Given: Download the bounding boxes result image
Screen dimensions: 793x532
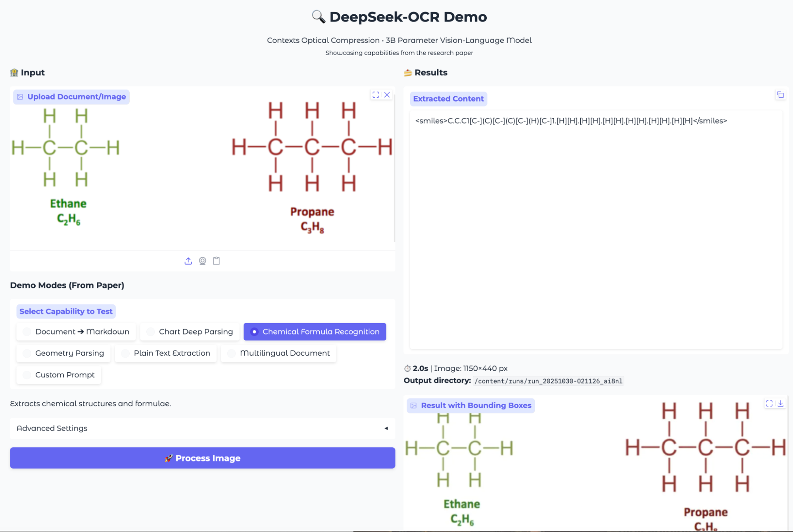Looking at the screenshot, I should pos(780,403).
